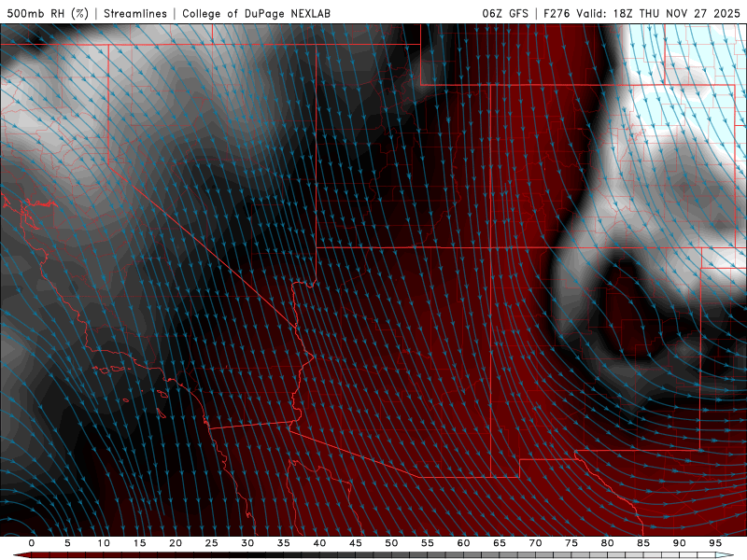Click the "0" label on the color scale
The width and height of the screenshot is (747, 560).
click(32, 543)
